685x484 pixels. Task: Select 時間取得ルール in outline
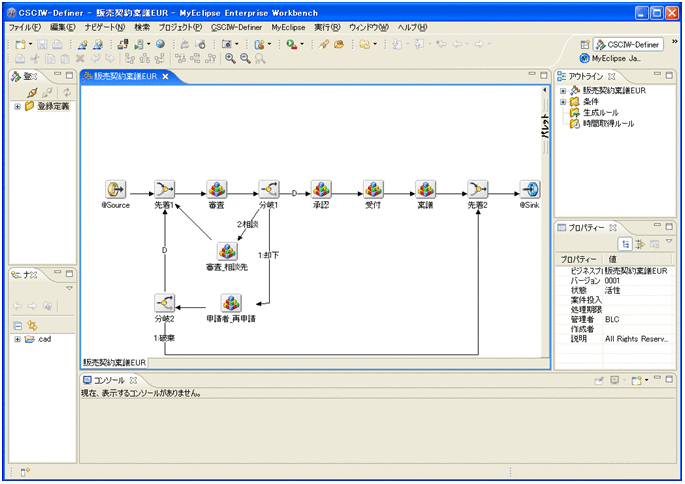[x=608, y=124]
